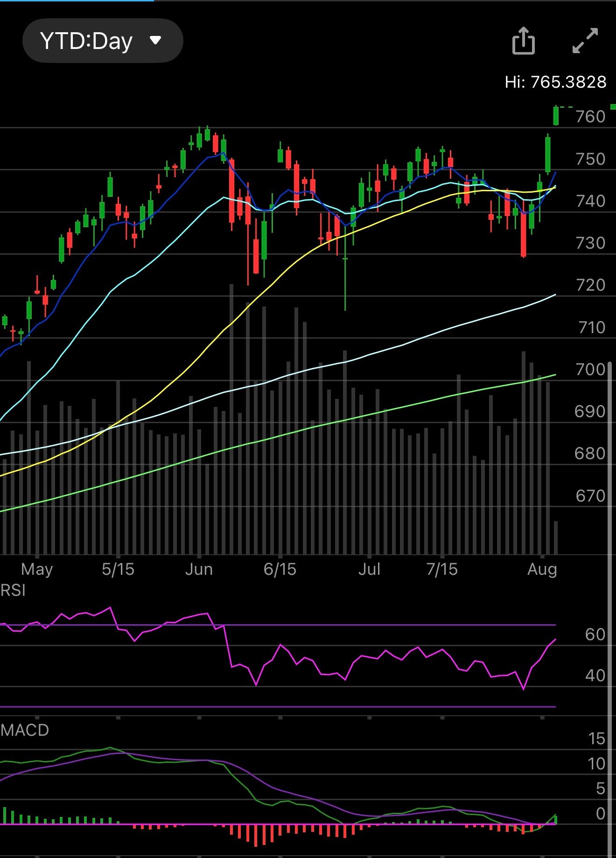Click the '670' price axis label
Viewport: 616px width, 858px height.
pyautogui.click(x=590, y=495)
